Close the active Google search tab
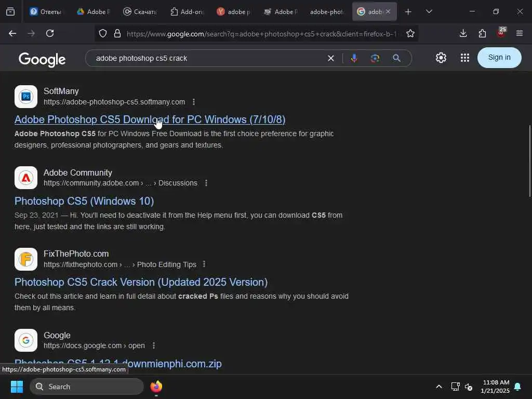 [x=388, y=11]
